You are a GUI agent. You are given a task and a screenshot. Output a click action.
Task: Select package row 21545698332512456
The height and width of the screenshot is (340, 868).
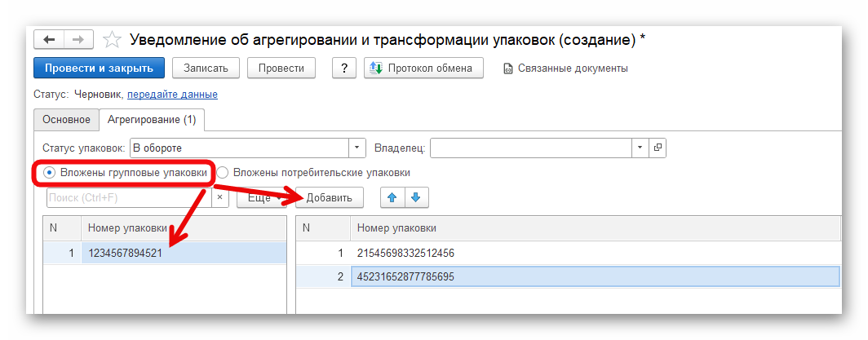pyautogui.click(x=568, y=254)
